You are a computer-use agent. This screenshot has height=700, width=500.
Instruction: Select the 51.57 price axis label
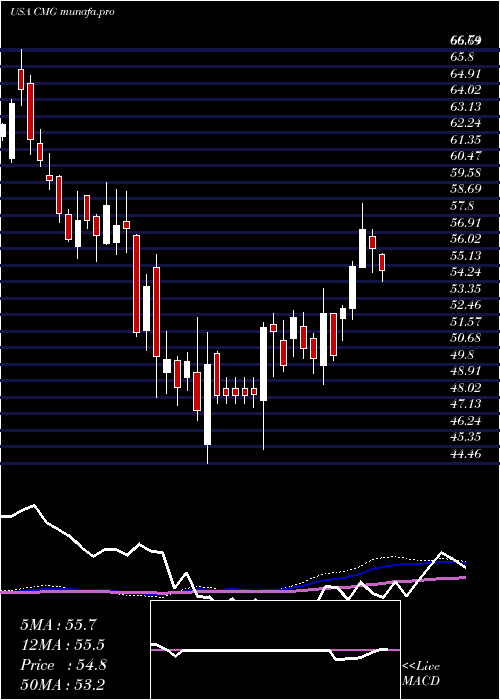(466, 321)
